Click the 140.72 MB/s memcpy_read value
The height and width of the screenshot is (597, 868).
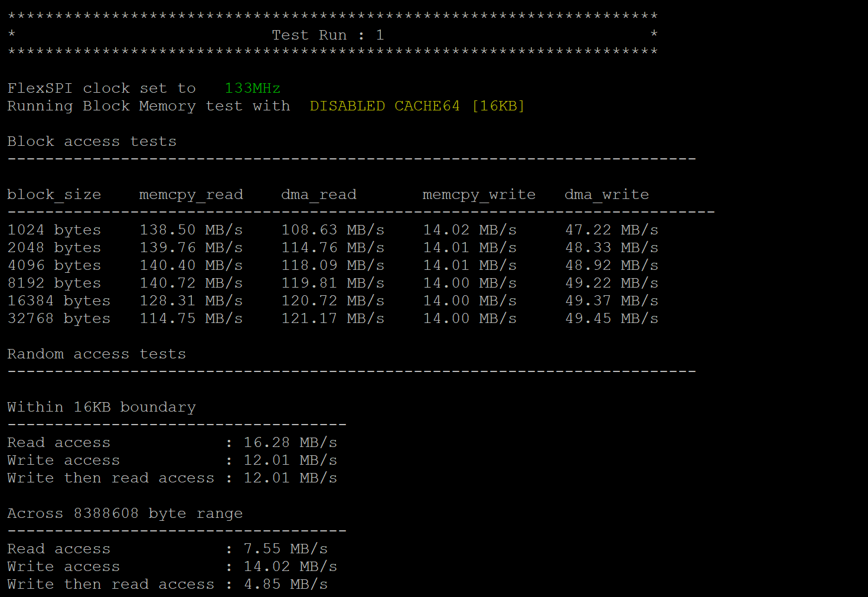point(191,282)
